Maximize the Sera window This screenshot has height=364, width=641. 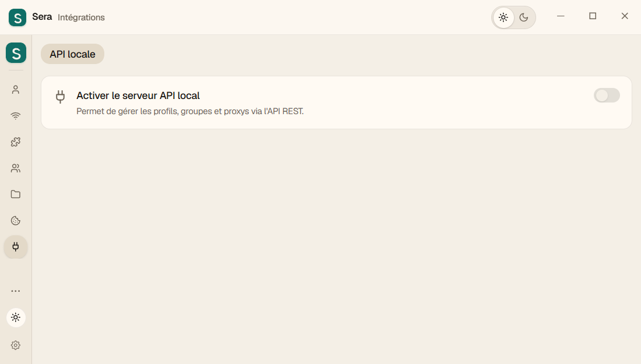(x=593, y=16)
